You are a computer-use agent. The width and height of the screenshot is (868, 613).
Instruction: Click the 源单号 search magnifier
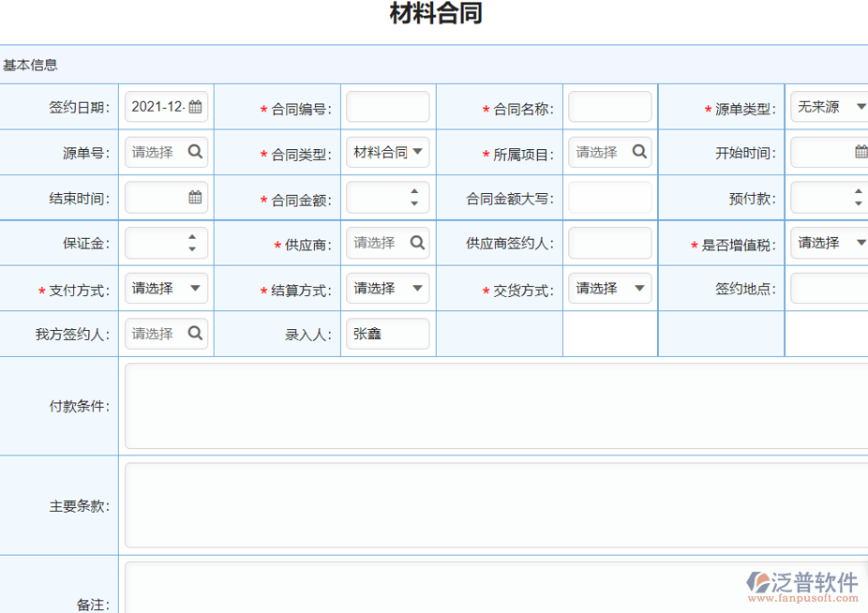(x=195, y=152)
